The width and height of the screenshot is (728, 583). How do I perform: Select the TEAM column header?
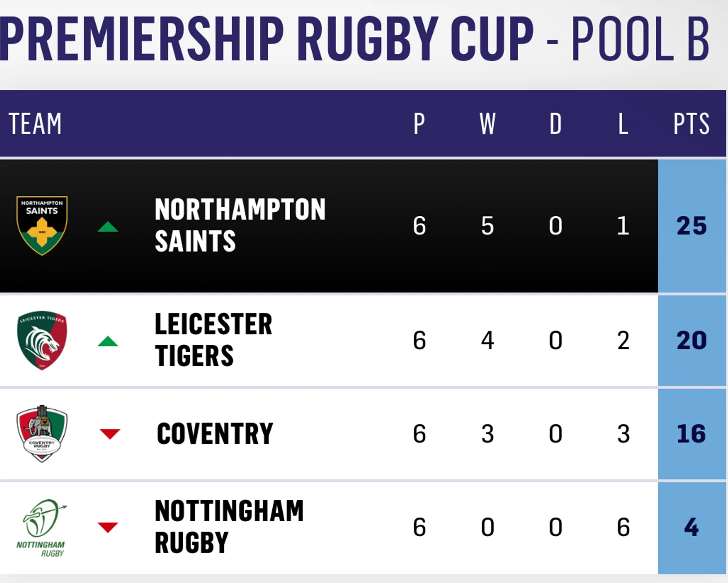[35, 124]
